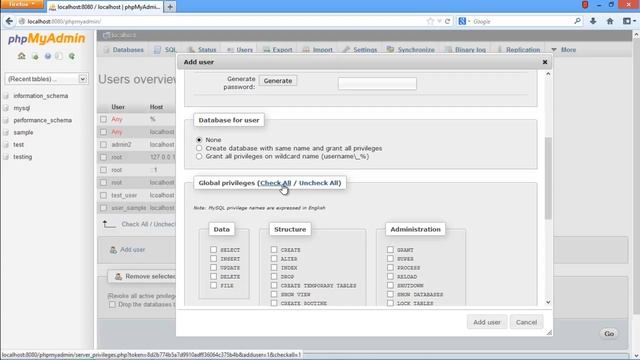640x360 pixels.
Task: Click the test database icon
Action: [6, 145]
